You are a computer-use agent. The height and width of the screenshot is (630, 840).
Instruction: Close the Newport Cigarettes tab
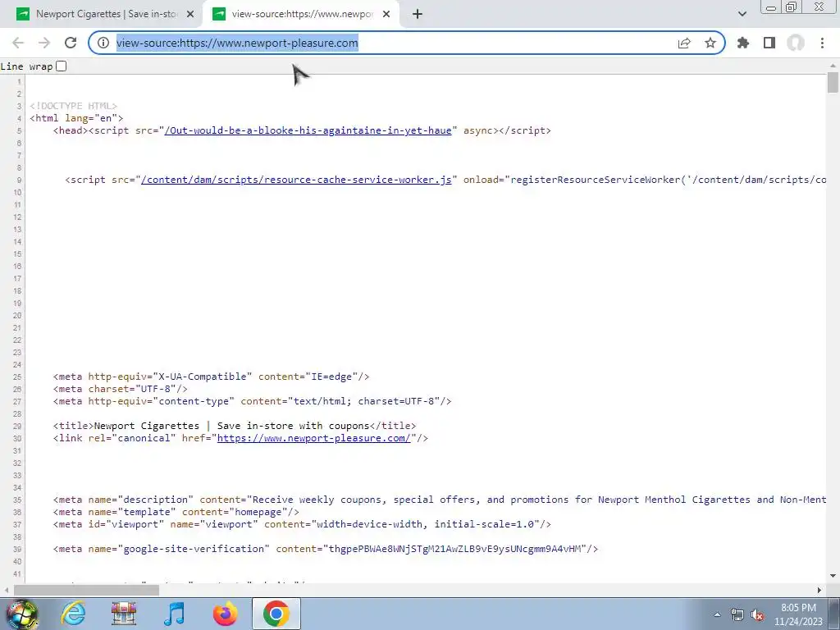point(190,15)
